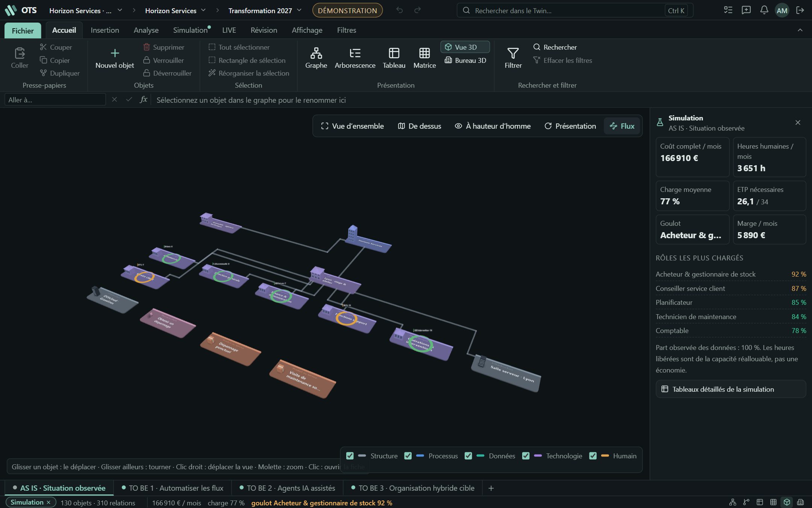The height and width of the screenshot is (508, 812).
Task: Switch to Tableau presentation
Action: point(394,58)
